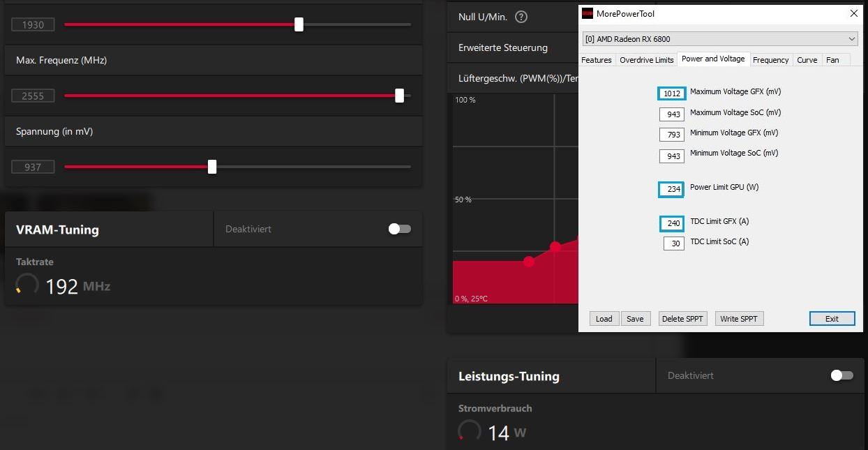Select the Power and Voltage tab
This screenshot has height=450, width=868.
point(713,59)
